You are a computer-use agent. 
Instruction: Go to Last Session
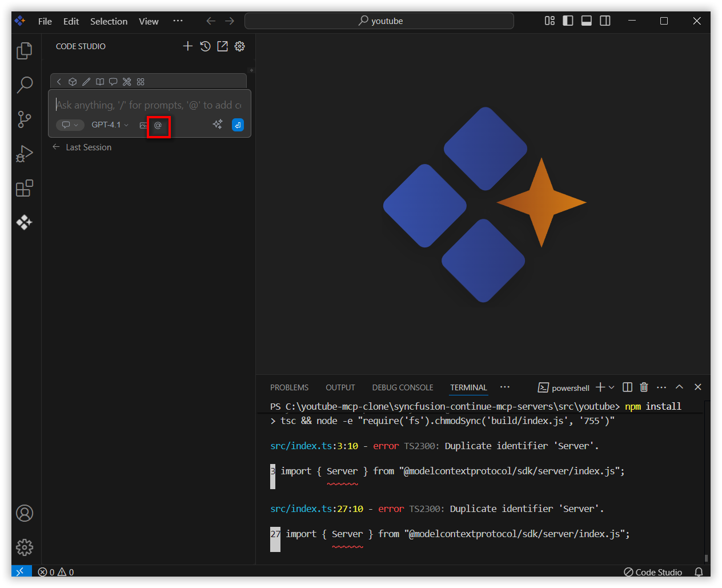(x=82, y=147)
